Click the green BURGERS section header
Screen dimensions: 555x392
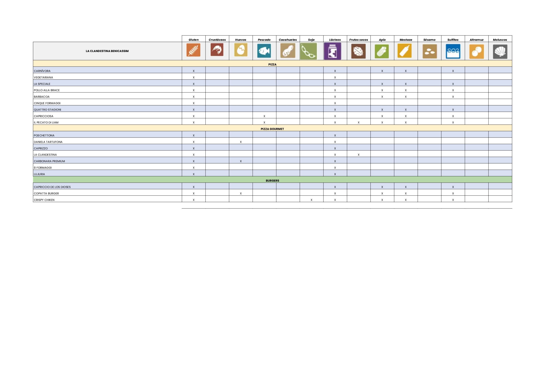click(x=272, y=181)
